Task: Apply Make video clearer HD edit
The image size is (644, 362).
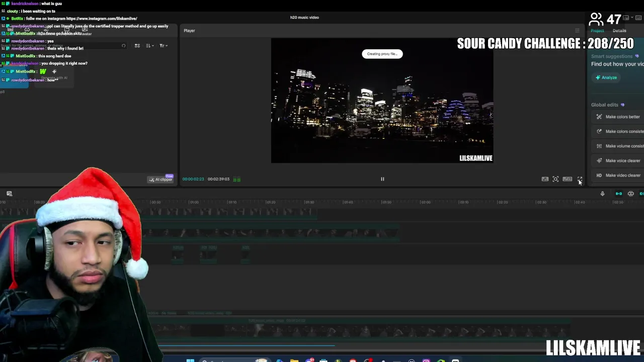Action: 618,175
